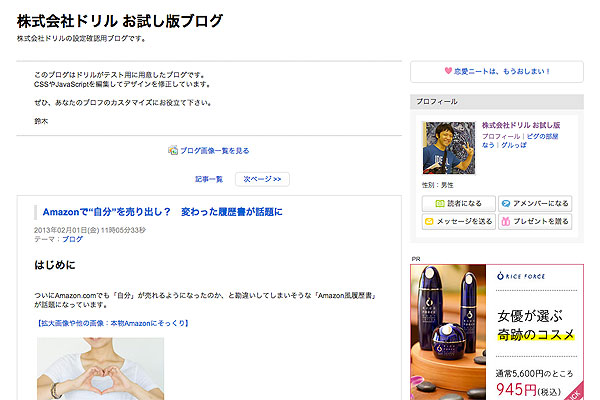Click the 鈴木 signature text

(x=41, y=121)
